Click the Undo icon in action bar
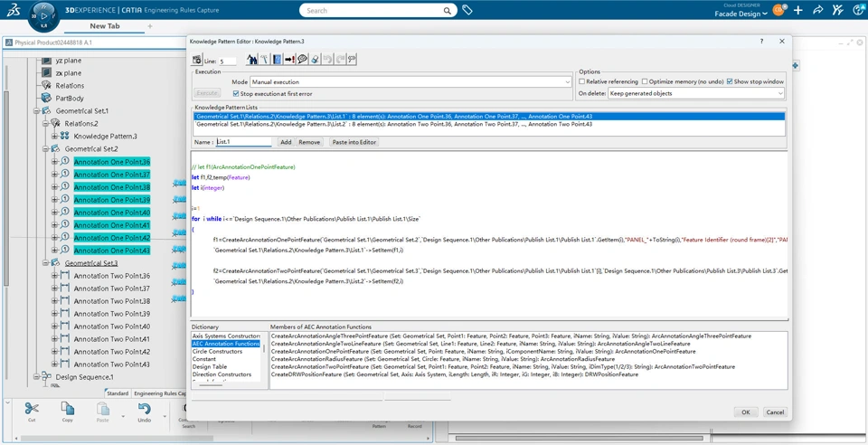Image resolution: width=868 pixels, height=445 pixels. click(x=144, y=409)
